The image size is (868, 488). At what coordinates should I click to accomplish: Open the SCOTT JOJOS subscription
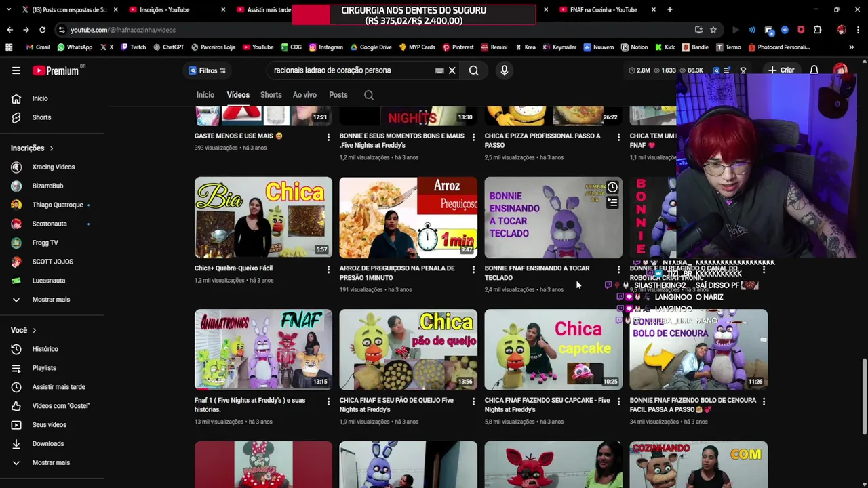tap(52, 262)
